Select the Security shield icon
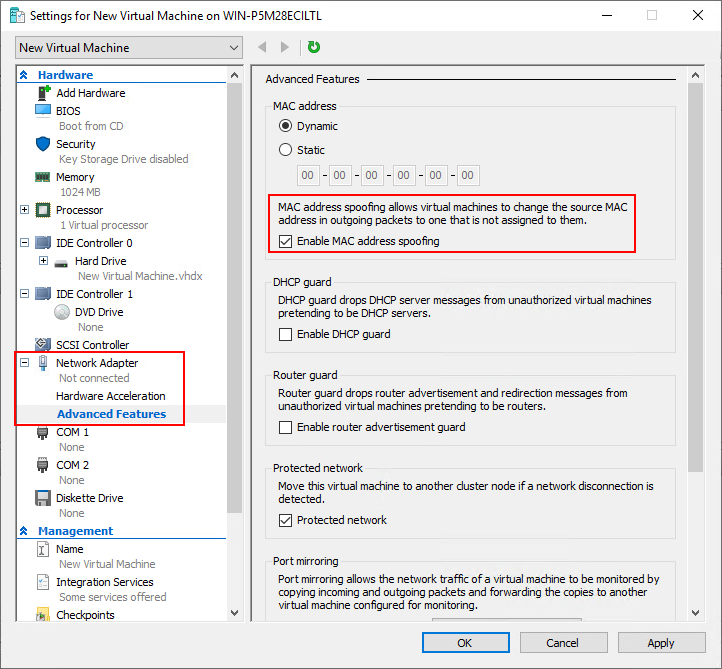 pos(43,144)
